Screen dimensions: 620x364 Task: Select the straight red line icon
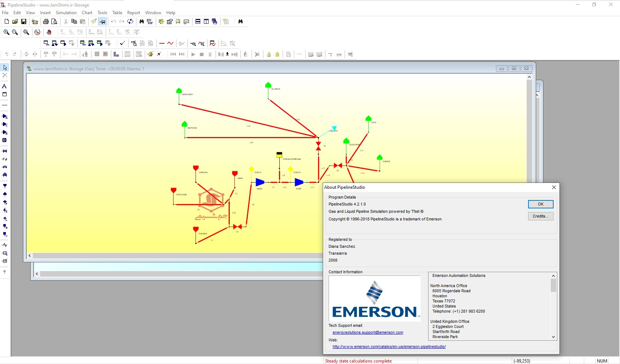[x=162, y=43]
